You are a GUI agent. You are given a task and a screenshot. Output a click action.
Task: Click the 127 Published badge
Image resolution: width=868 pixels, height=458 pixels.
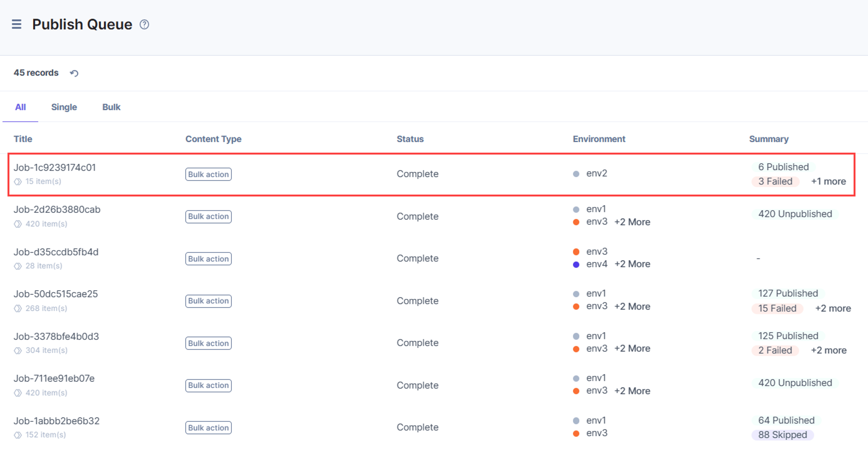[x=788, y=294]
